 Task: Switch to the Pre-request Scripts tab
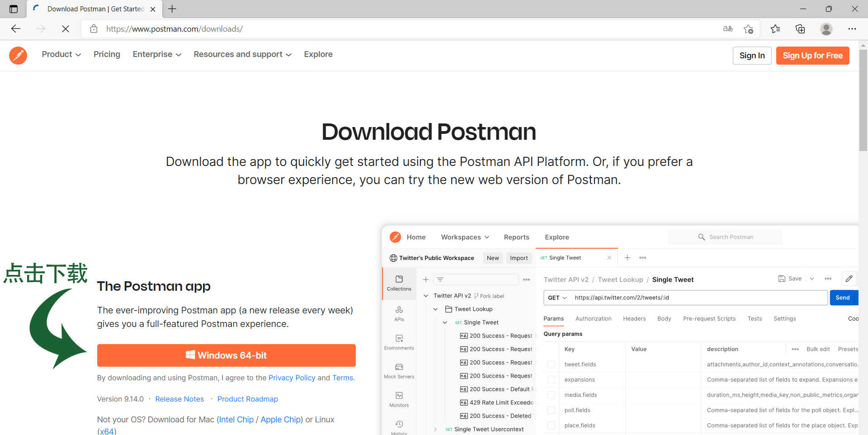coord(709,319)
